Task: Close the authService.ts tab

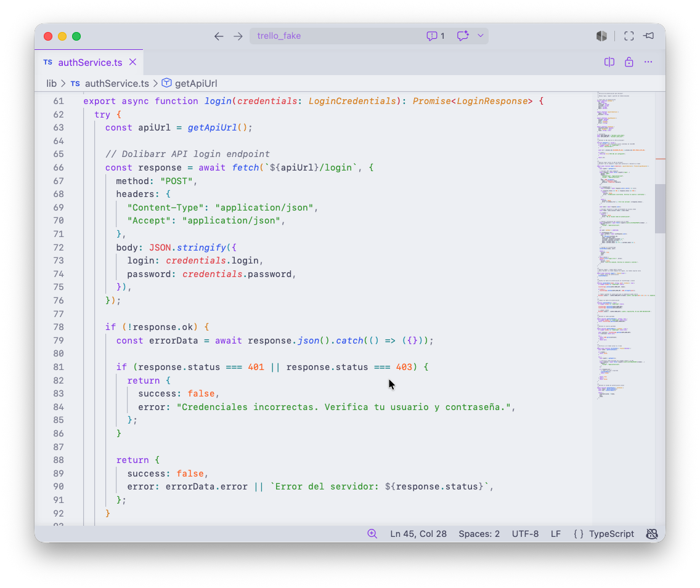Action: tap(132, 62)
